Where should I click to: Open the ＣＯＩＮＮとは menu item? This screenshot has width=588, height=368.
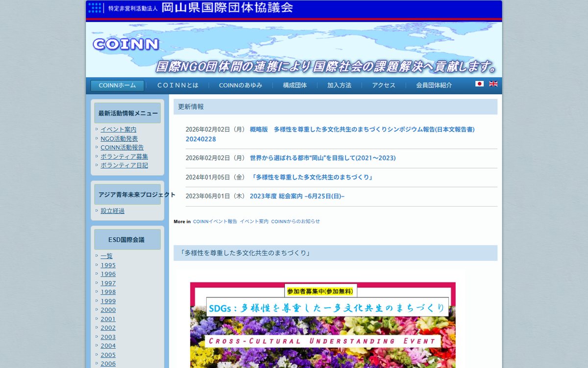177,85
